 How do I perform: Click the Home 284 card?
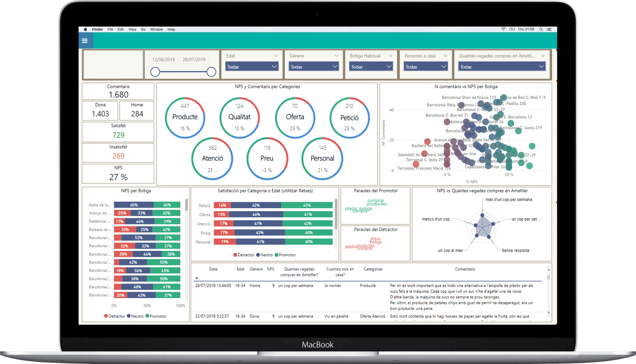pos(137,110)
